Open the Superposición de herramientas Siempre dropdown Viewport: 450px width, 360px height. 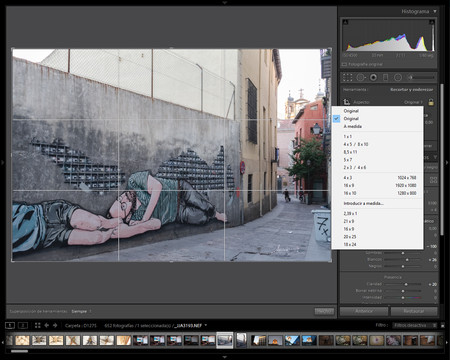81,311
